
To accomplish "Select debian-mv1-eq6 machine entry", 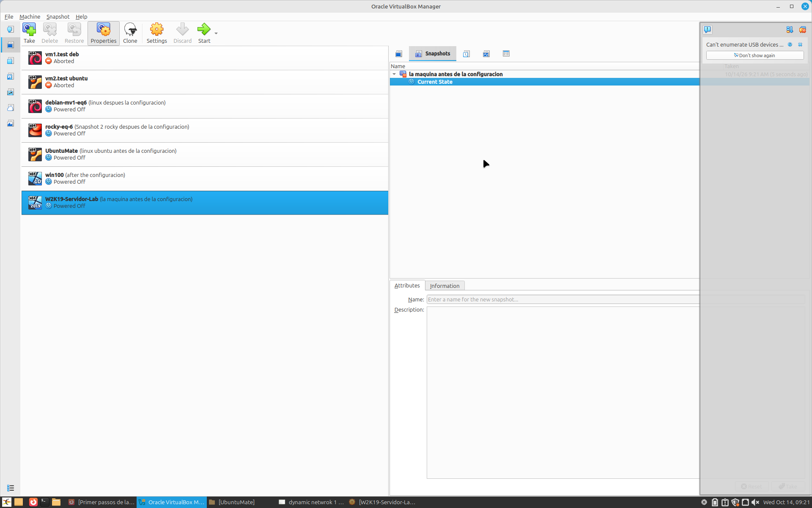I will (205, 106).
